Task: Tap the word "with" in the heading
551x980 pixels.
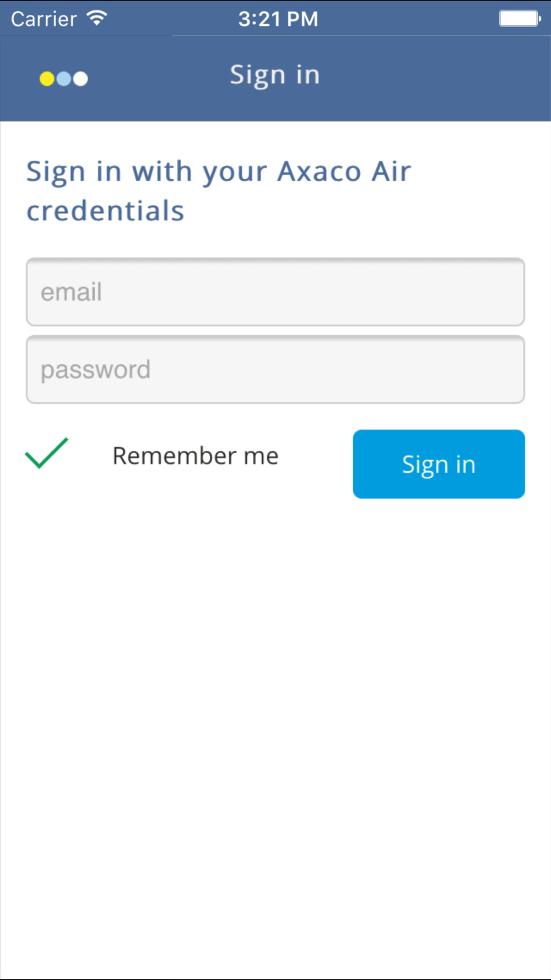Action: [161, 171]
